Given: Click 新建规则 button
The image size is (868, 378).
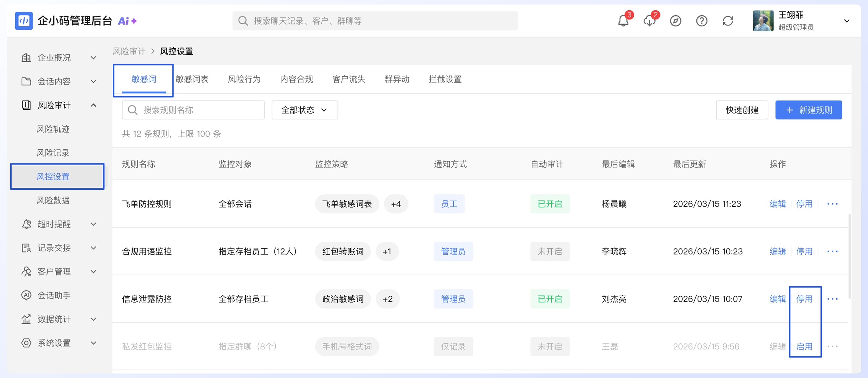Looking at the screenshot, I should pos(808,110).
